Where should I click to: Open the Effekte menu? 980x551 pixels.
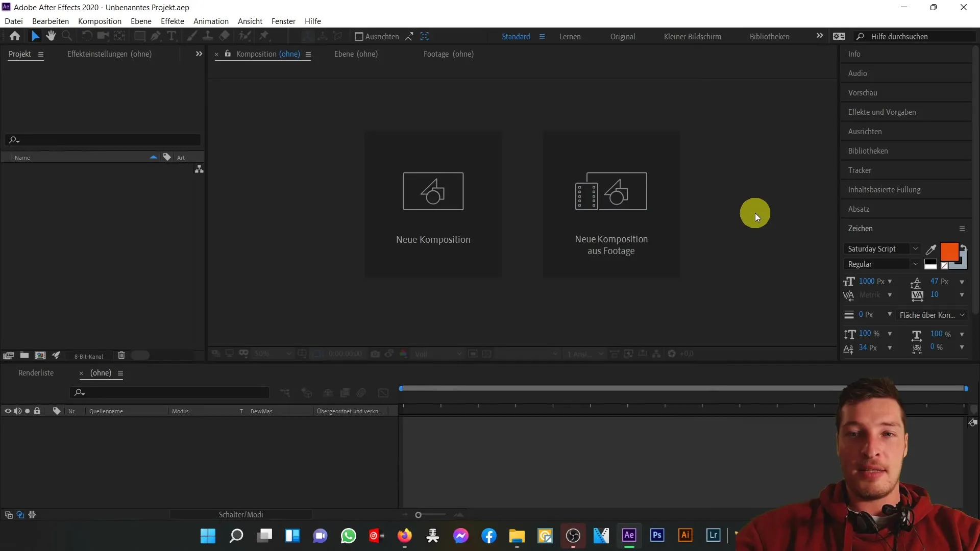pos(173,21)
